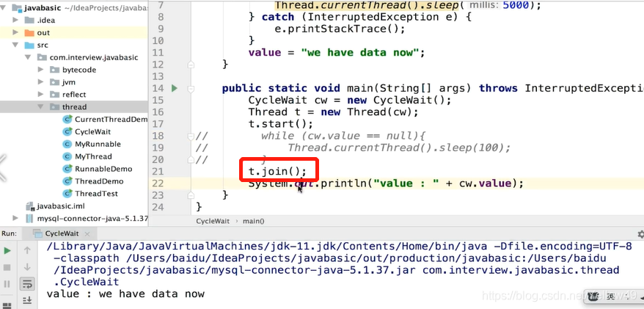The image size is (644, 309).
Task: Select the blue src folder icon
Action: coord(29,46)
